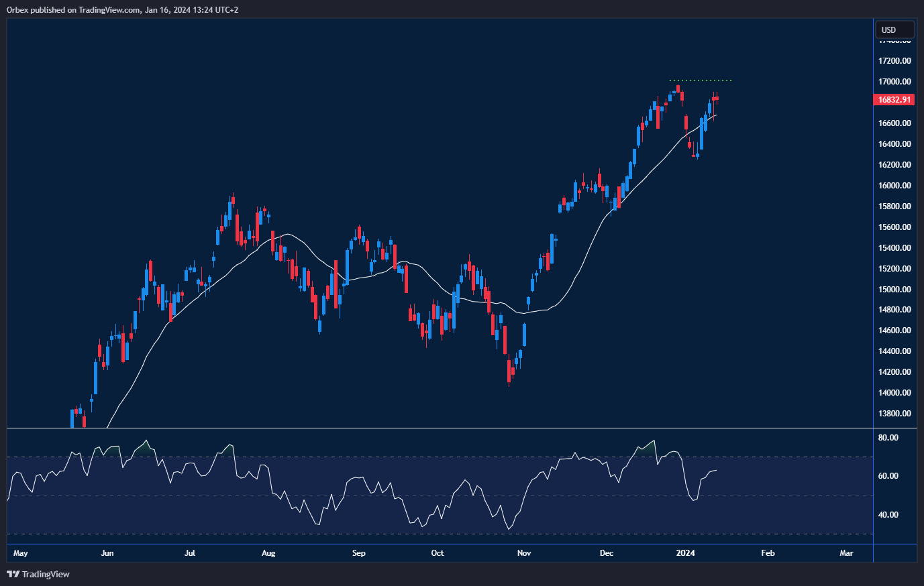The width and height of the screenshot is (924, 586).
Task: Click the lowest candlestick of late October
Action: click(509, 371)
